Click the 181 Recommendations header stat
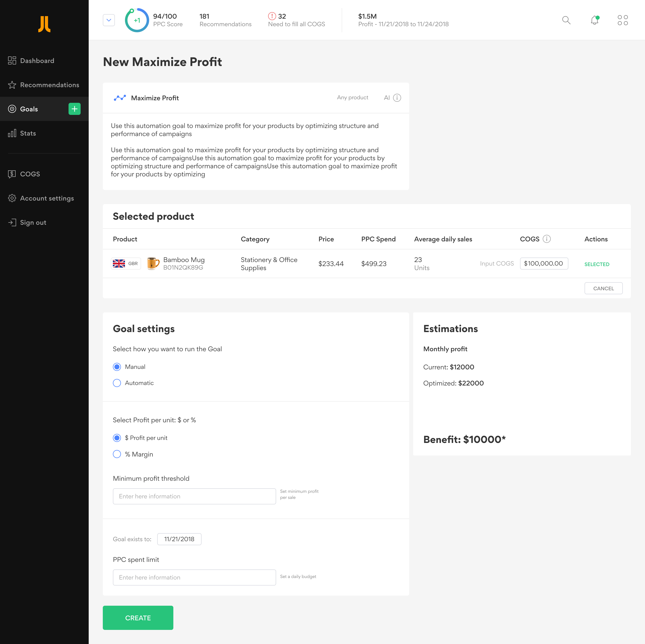Image resolution: width=645 pixels, height=644 pixels. click(x=225, y=20)
